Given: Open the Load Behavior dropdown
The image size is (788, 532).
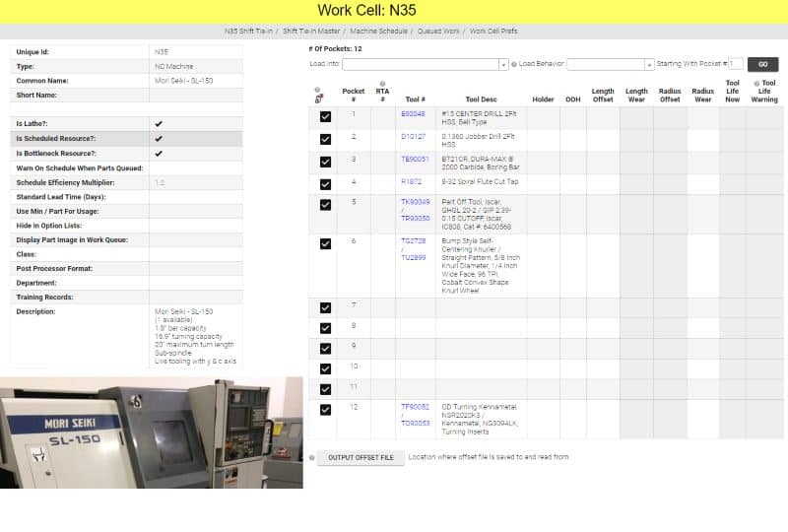Looking at the screenshot, I should pos(610,64).
